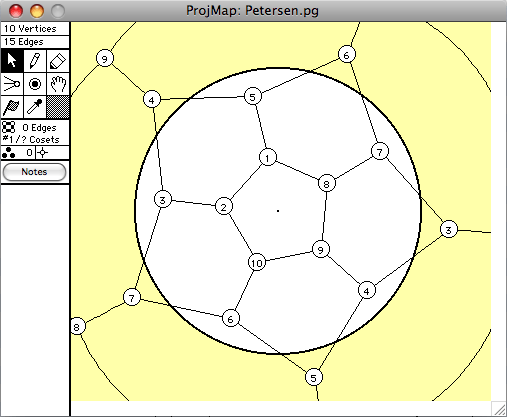Select vertex 3 inside the white disk

(x=163, y=200)
